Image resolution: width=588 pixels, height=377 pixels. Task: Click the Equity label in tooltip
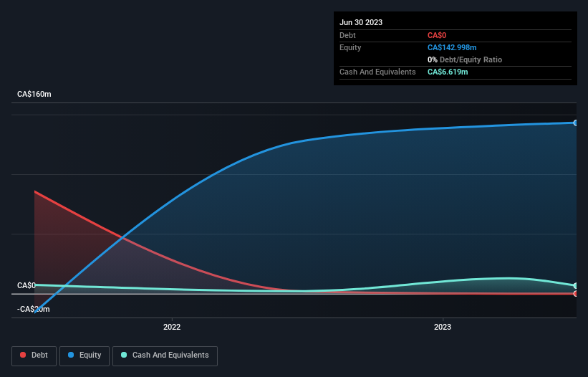[x=350, y=47]
